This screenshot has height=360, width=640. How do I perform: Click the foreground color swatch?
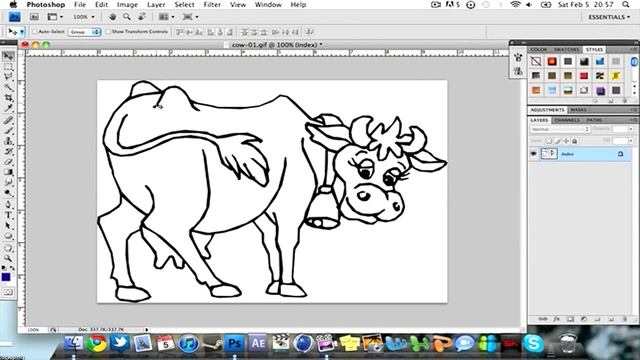point(6,277)
